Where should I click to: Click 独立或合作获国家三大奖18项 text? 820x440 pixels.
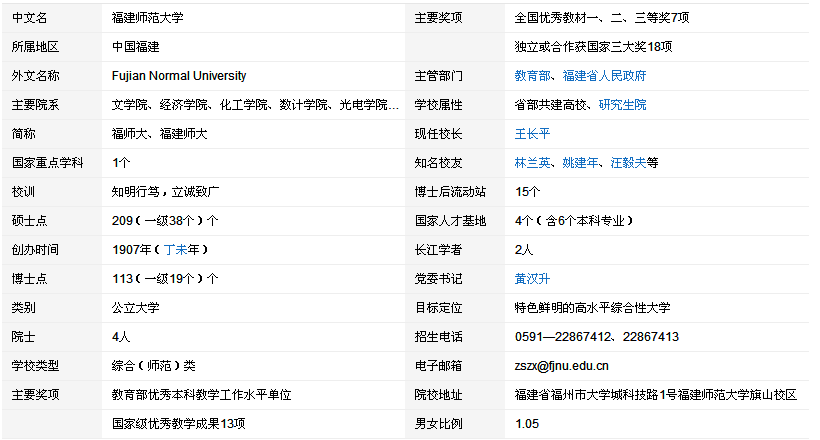point(594,47)
